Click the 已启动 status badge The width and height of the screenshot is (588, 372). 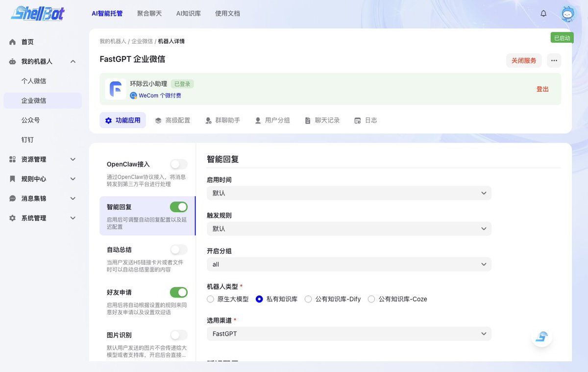pyautogui.click(x=562, y=38)
